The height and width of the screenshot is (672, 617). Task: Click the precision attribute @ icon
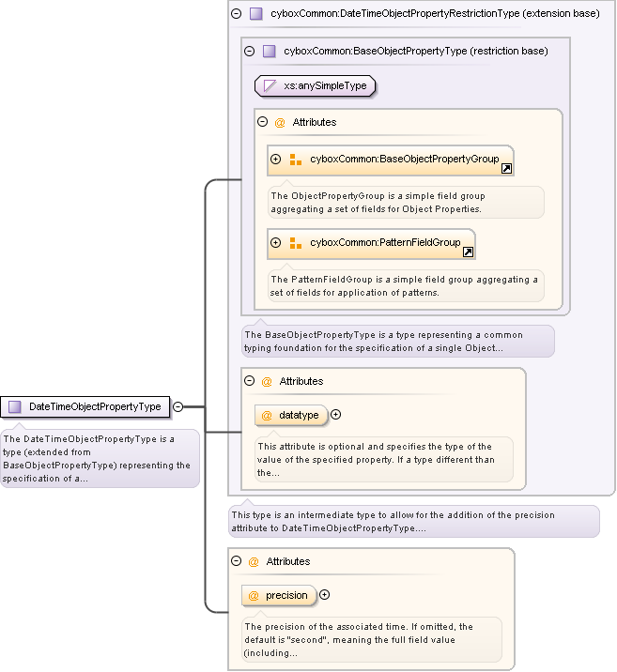point(254,595)
